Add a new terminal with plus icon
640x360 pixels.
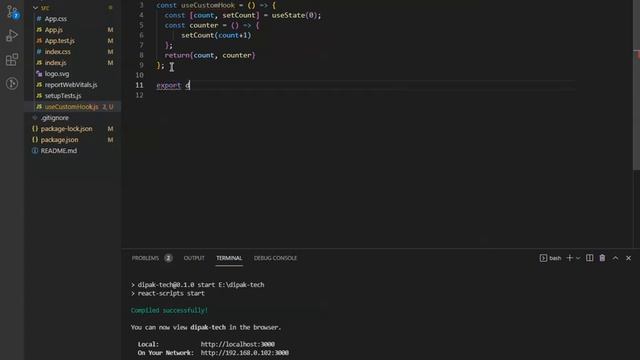point(570,258)
